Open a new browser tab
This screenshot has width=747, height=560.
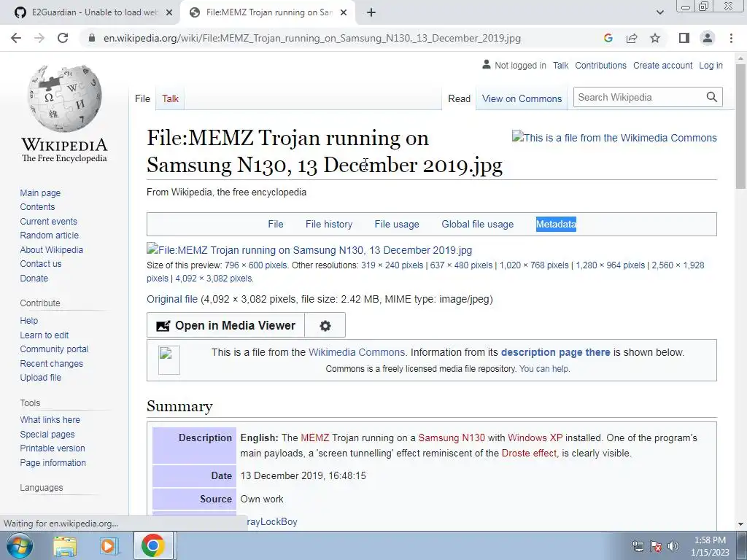[371, 12]
